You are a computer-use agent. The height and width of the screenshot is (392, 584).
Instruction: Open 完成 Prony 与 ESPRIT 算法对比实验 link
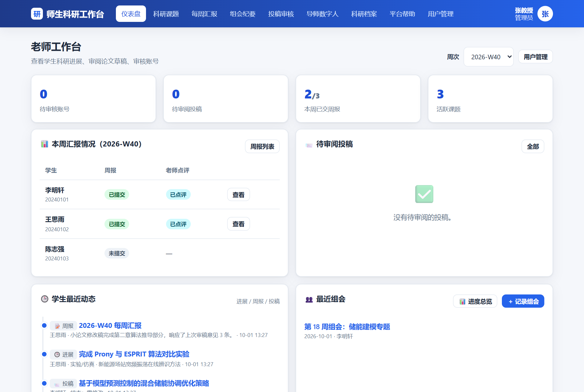click(x=134, y=354)
